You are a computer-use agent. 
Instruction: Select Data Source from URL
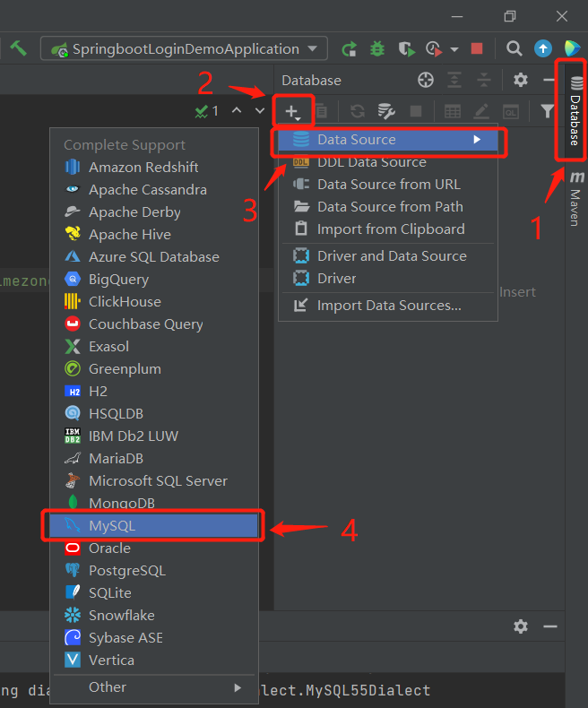coord(388,185)
